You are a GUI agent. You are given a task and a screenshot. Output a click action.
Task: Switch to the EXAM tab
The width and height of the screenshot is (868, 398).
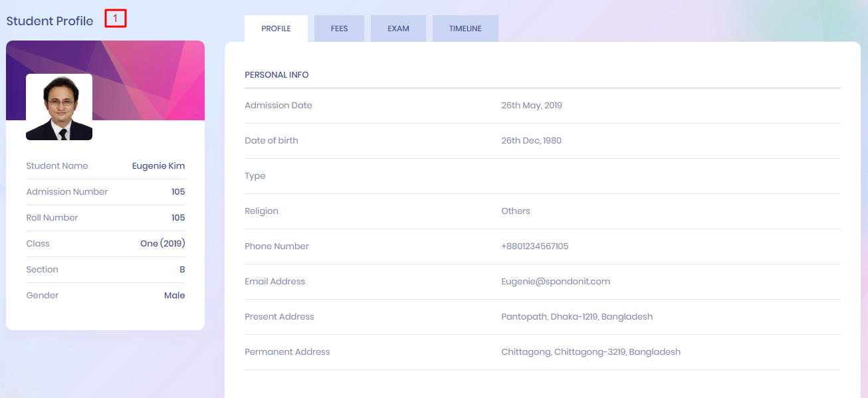[x=398, y=29]
